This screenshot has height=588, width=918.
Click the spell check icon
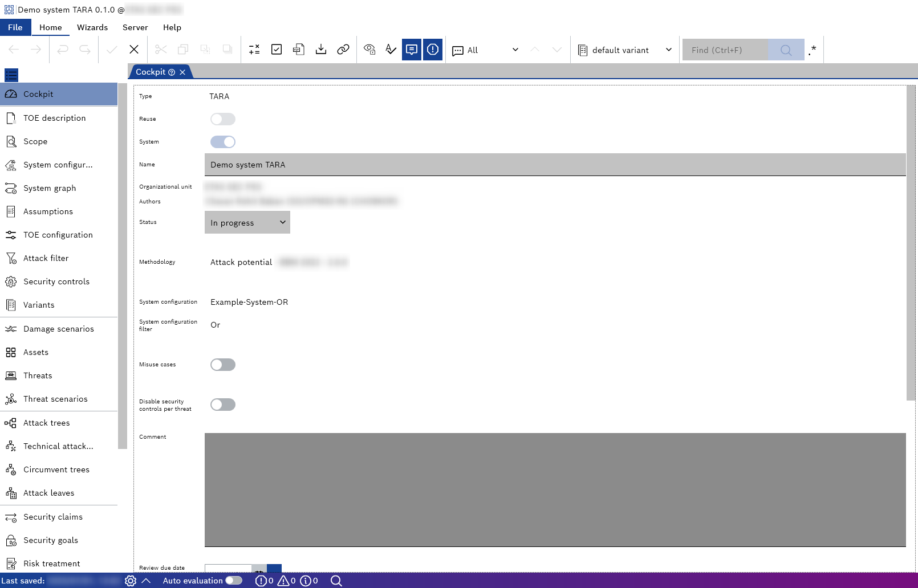(x=391, y=50)
